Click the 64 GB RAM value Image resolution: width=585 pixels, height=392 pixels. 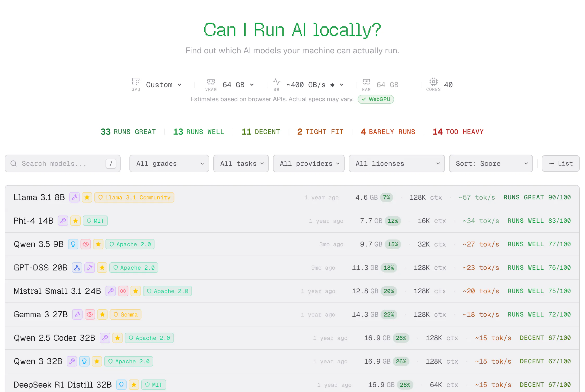(x=387, y=85)
